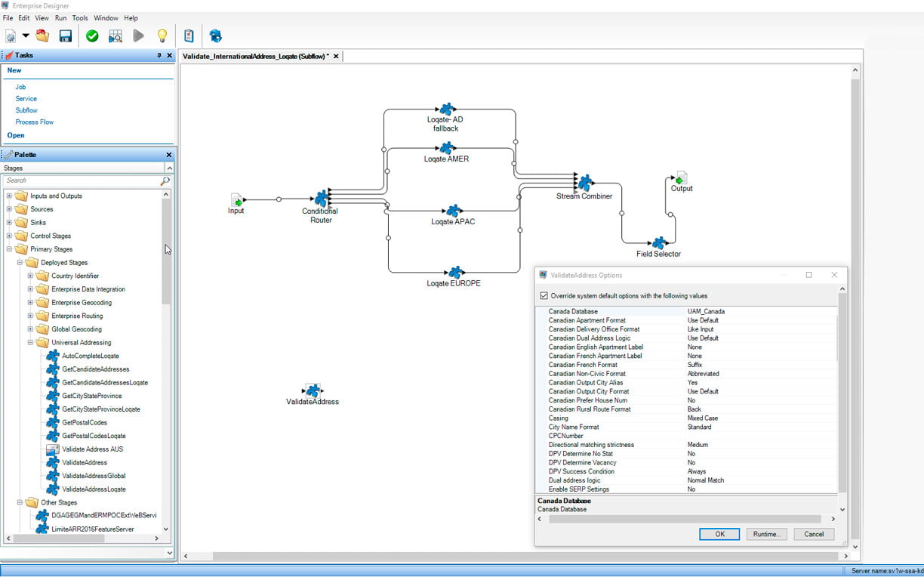Select the Field Selector stage
Viewport: 924px width, 577px height.
[659, 243]
